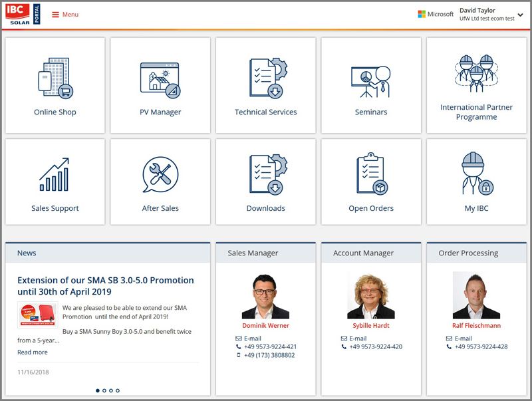Open the Online Shop tile icon
Screen dimensions: 532x401
[55, 78]
